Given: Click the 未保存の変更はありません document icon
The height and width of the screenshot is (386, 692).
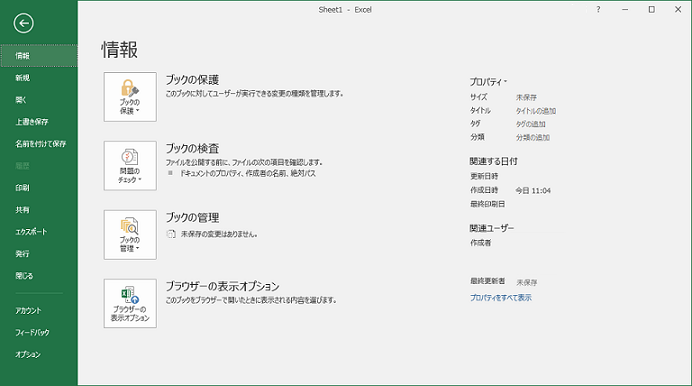Looking at the screenshot, I should click(x=171, y=234).
